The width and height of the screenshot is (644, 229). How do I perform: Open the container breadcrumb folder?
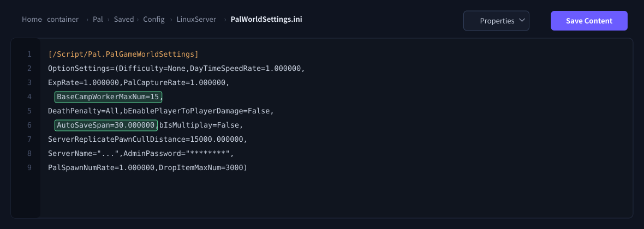63,19
